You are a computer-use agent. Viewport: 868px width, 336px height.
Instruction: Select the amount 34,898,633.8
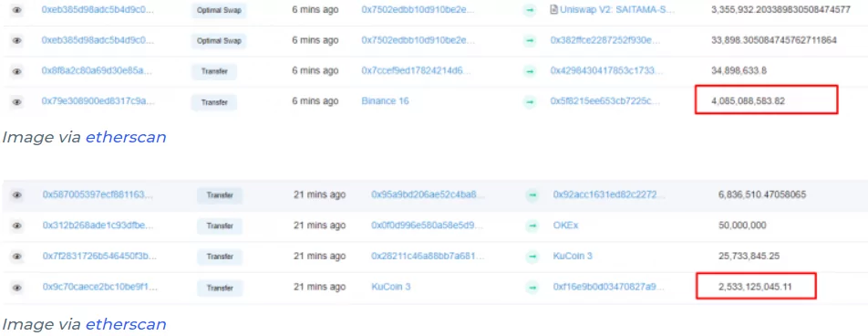pos(739,70)
